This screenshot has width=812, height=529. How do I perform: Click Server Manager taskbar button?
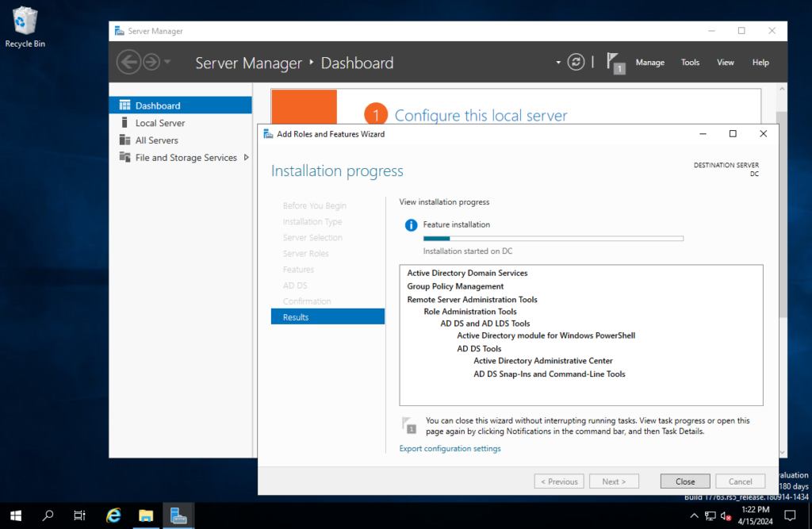tap(178, 516)
